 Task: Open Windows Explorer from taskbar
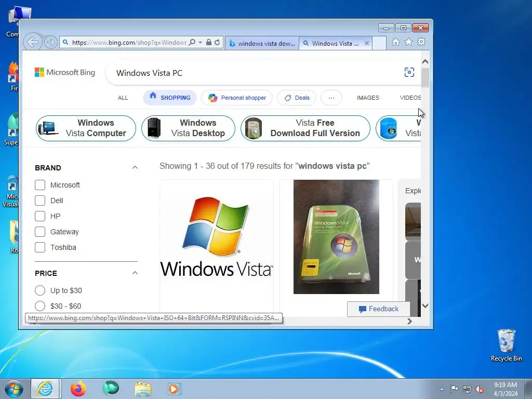[143, 389]
